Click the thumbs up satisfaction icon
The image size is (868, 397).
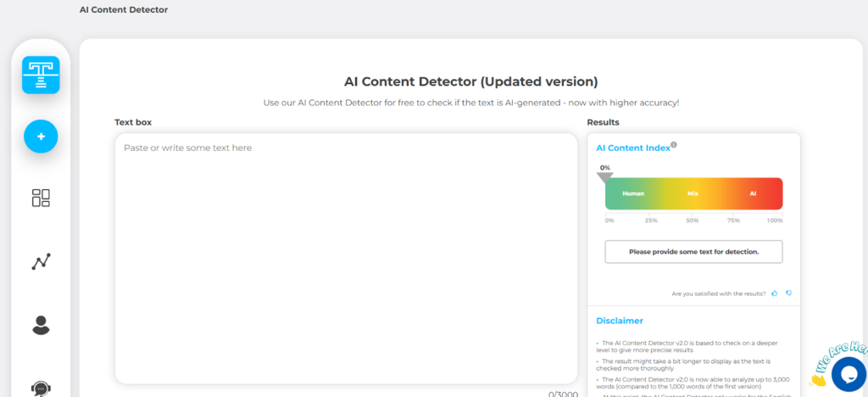(775, 294)
